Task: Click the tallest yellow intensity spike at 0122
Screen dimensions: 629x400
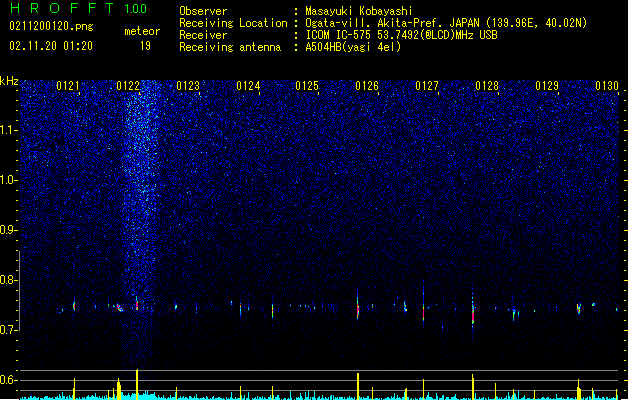Action: coord(137,384)
